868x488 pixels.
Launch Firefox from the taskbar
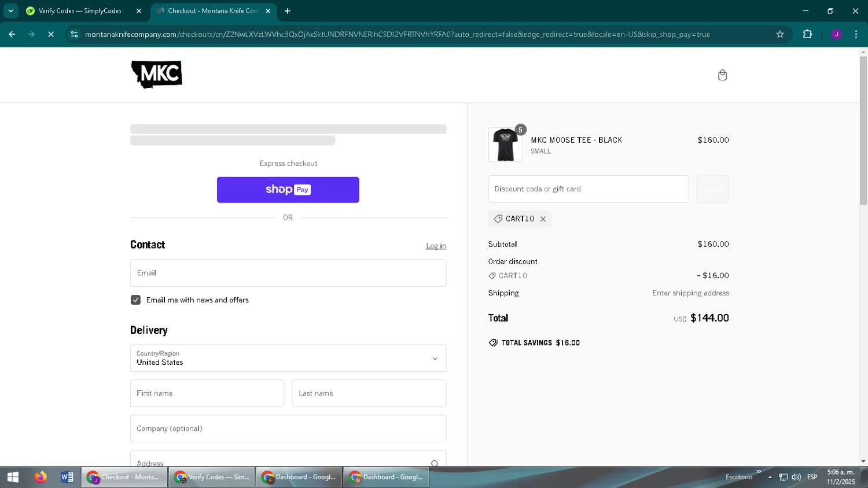click(40, 477)
